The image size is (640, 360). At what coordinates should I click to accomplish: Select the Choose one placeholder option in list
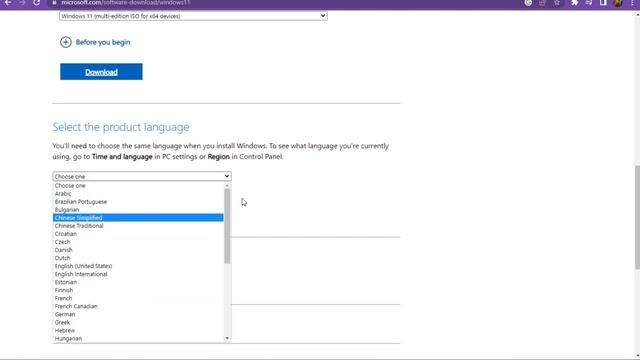(x=138, y=186)
